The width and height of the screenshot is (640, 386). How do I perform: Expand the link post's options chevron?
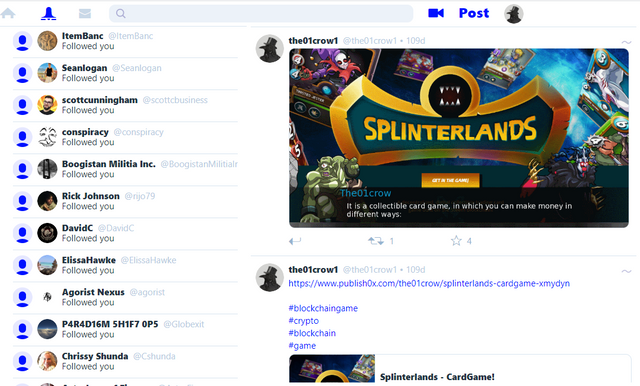pyautogui.click(x=626, y=271)
